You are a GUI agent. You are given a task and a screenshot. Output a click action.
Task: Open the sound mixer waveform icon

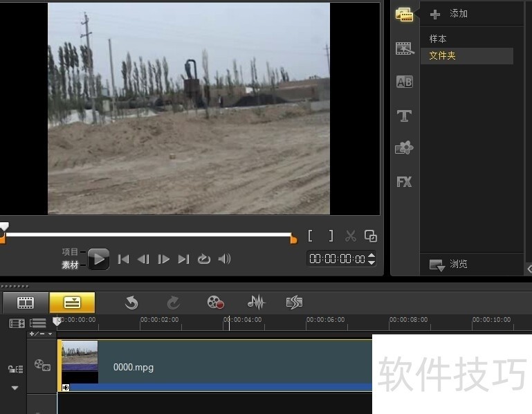[x=256, y=303]
